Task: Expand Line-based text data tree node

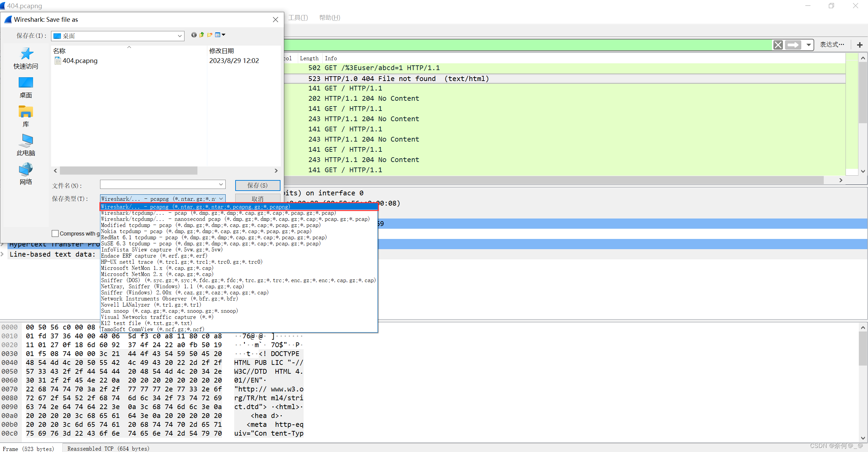Action: (3, 254)
